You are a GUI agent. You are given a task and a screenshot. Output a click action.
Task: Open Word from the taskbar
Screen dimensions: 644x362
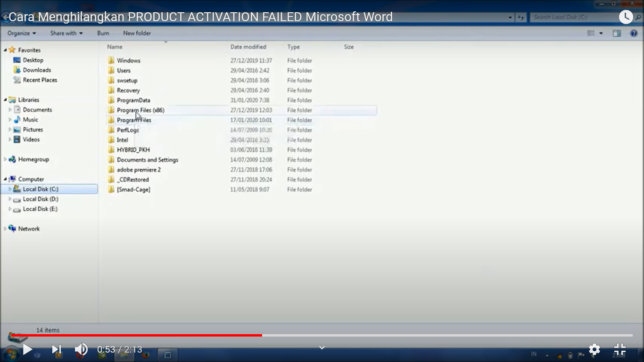pos(167,355)
